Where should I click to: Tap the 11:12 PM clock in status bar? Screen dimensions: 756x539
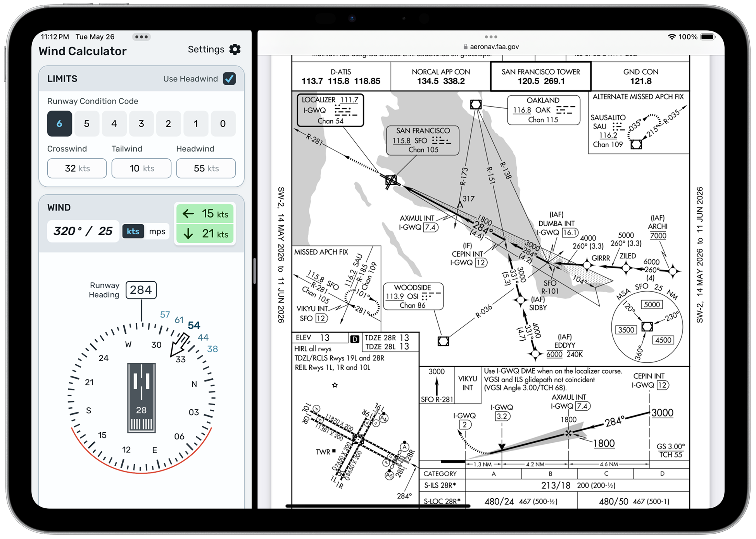coord(55,37)
